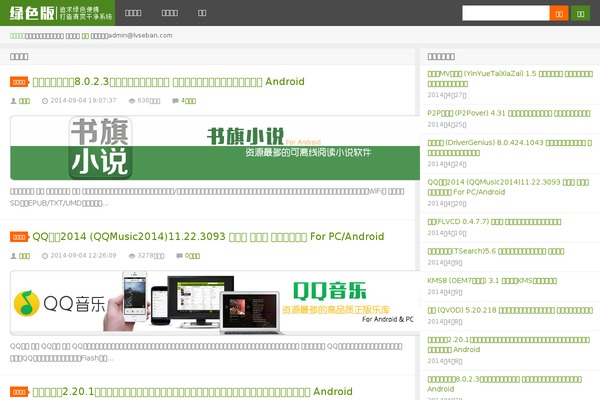
Task: Click the green button beside the orange search button
Action: (580, 13)
